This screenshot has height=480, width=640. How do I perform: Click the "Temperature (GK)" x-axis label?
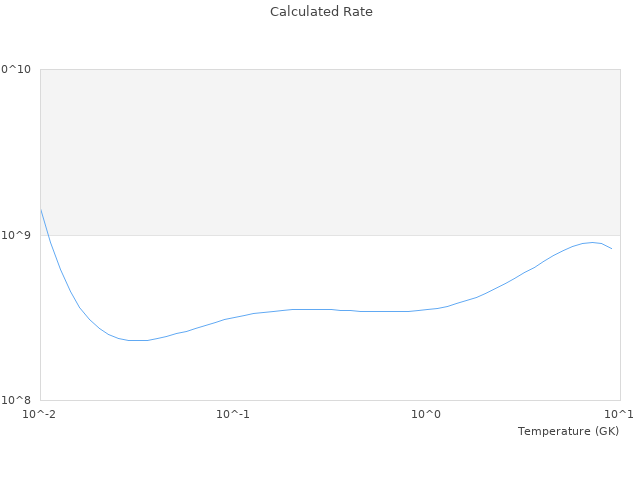pyautogui.click(x=568, y=431)
